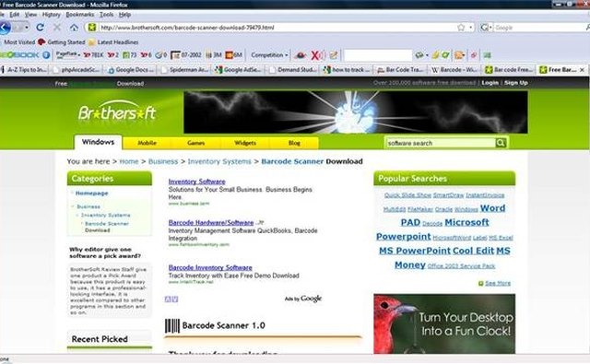Click the 3M traffic indicator
The image size is (590, 364).
point(214,55)
